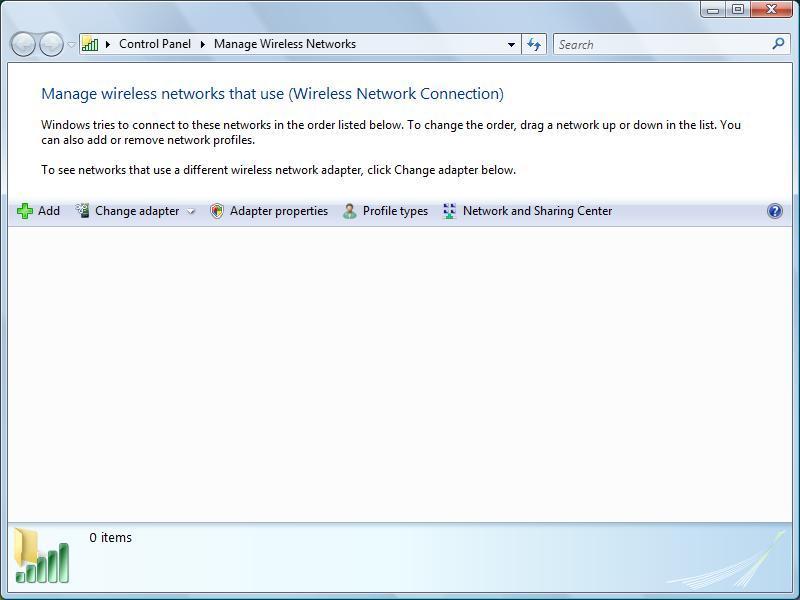The height and width of the screenshot is (600, 800).
Task: Click the Back navigation arrow
Action: coord(23,44)
